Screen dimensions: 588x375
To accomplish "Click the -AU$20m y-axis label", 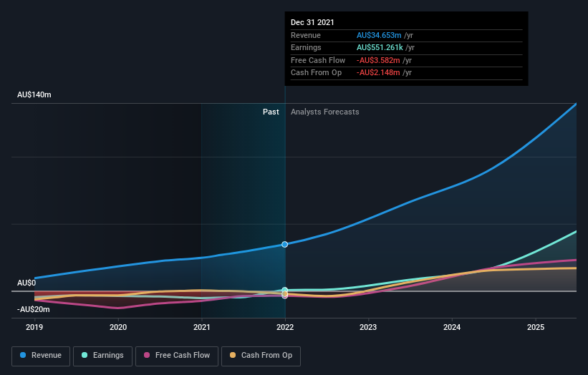I will [x=34, y=309].
